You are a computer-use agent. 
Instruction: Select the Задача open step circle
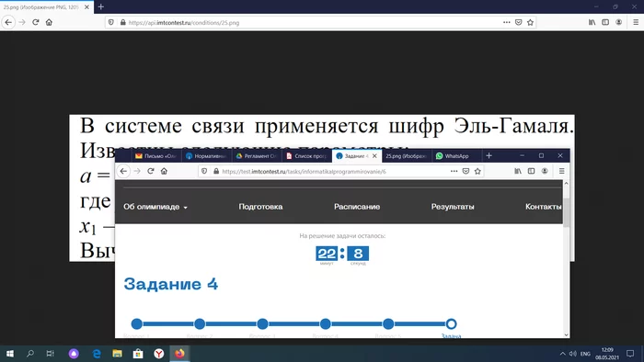click(451, 324)
